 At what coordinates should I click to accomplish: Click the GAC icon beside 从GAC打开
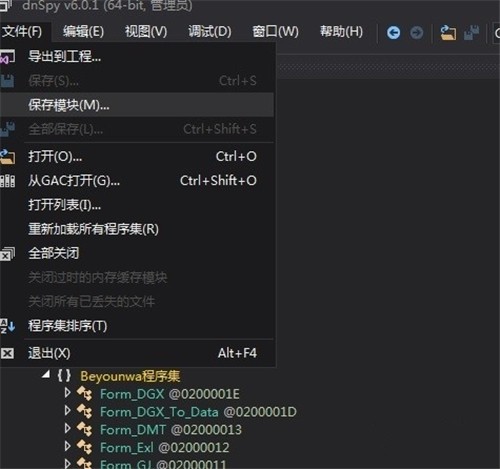[7, 181]
